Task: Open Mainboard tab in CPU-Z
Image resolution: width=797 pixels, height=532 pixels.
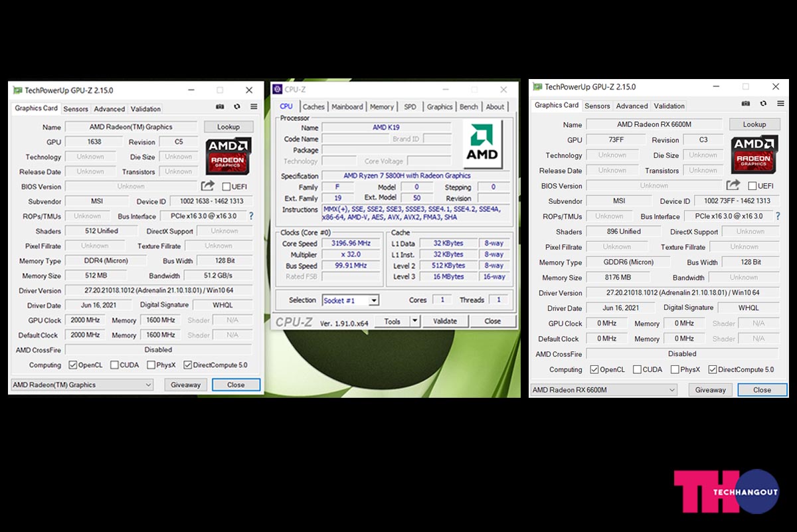Action: [347, 106]
